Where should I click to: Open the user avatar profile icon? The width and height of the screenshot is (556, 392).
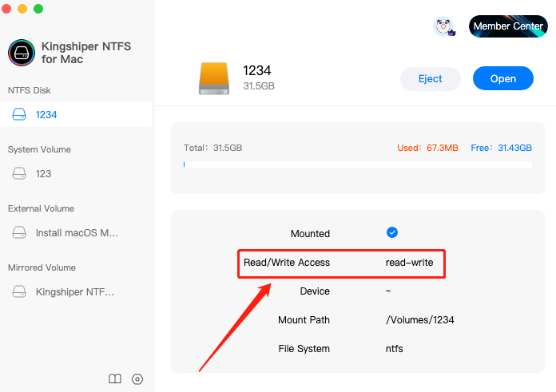444,26
